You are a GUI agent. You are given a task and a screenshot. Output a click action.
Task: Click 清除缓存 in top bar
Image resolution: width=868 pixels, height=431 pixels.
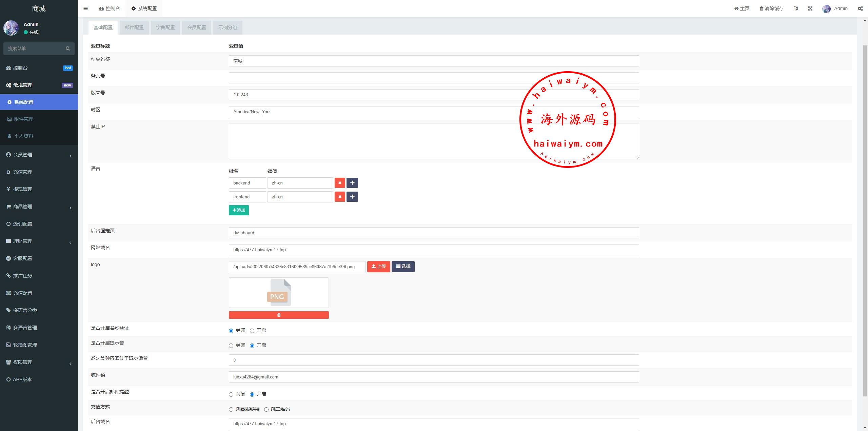click(x=771, y=8)
